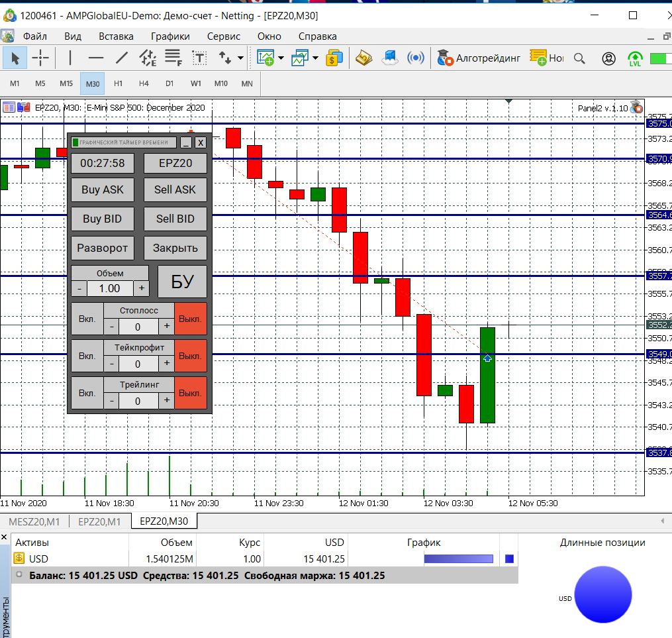Click the Sell BID button
672x638 pixels.
click(x=175, y=219)
